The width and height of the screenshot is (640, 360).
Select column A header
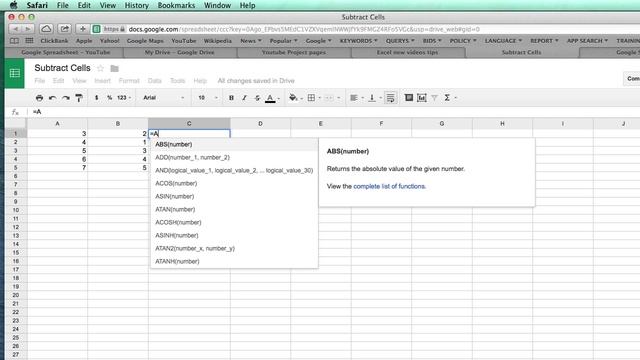[57, 124]
